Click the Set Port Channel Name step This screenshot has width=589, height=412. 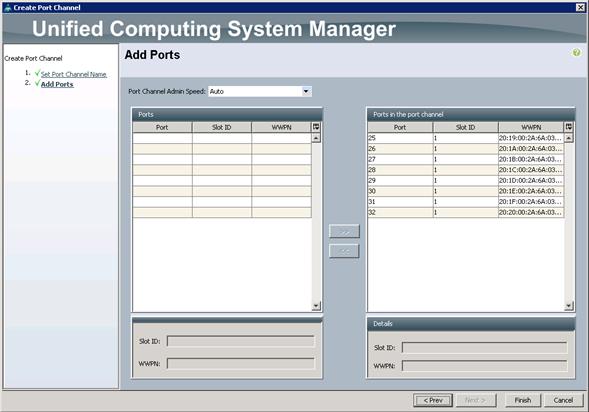74,74
